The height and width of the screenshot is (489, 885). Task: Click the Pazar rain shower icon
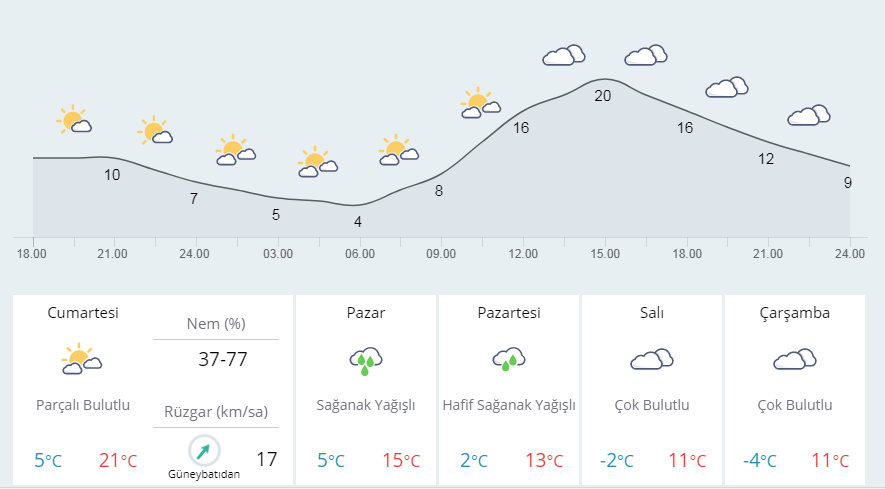coord(366,361)
